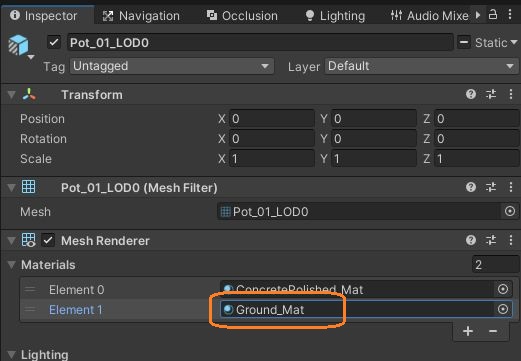
Task: Click the object name field Pot_01_LOD0
Action: pyautogui.click(x=260, y=42)
